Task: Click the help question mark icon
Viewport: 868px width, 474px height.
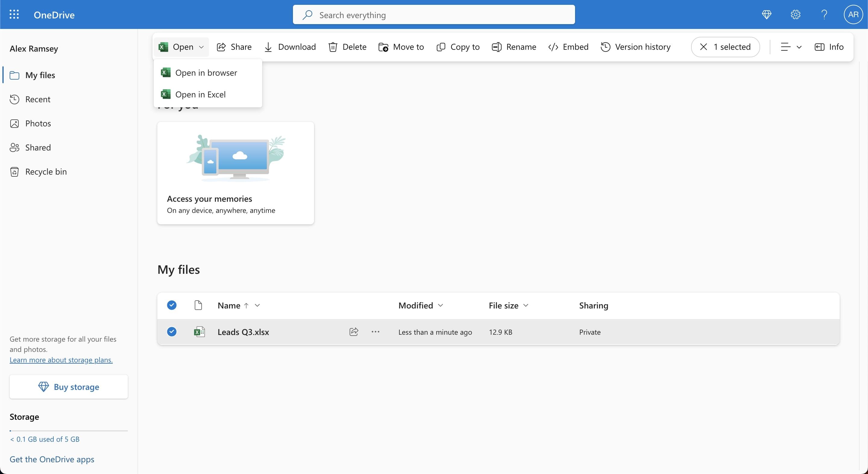Action: pyautogui.click(x=824, y=14)
